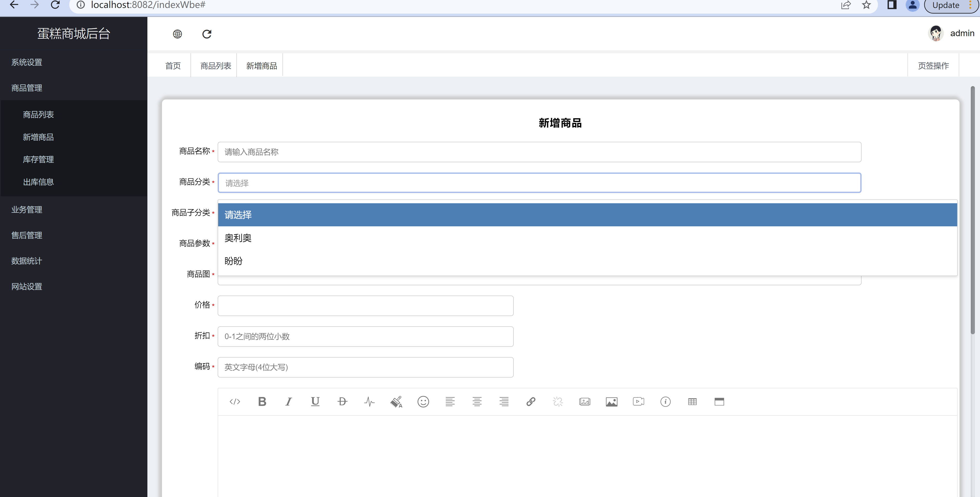
Task: Open the HTML source code view
Action: tap(235, 402)
